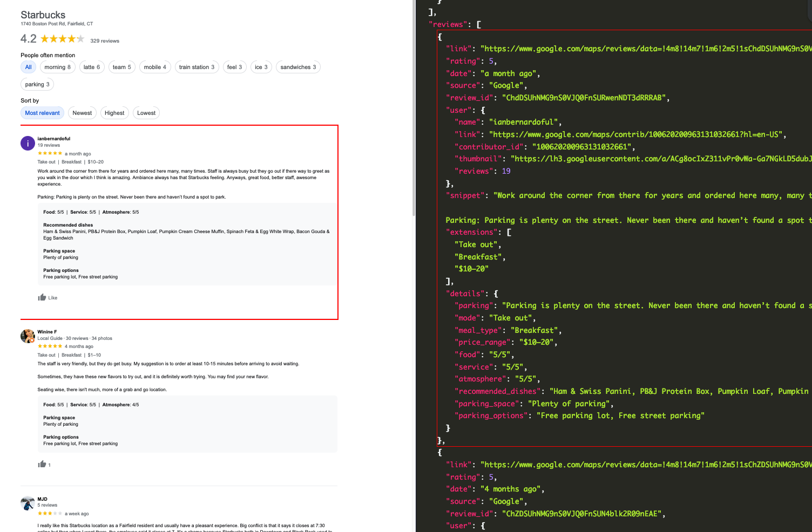Click the "atmosphere": "5/5" line

[x=497, y=379]
